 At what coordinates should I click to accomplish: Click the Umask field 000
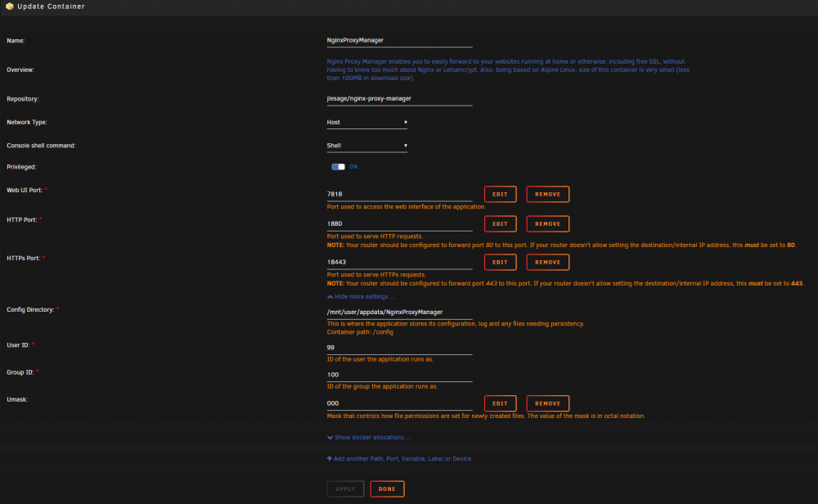coord(400,403)
